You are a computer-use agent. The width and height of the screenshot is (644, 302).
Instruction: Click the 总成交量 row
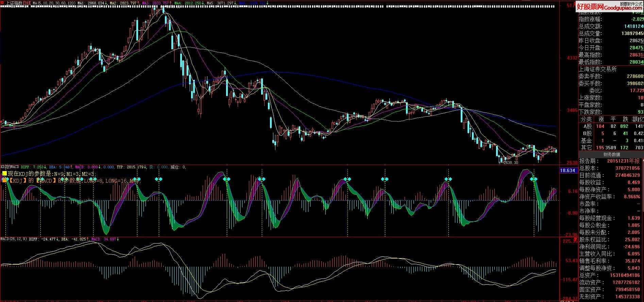pos(611,34)
